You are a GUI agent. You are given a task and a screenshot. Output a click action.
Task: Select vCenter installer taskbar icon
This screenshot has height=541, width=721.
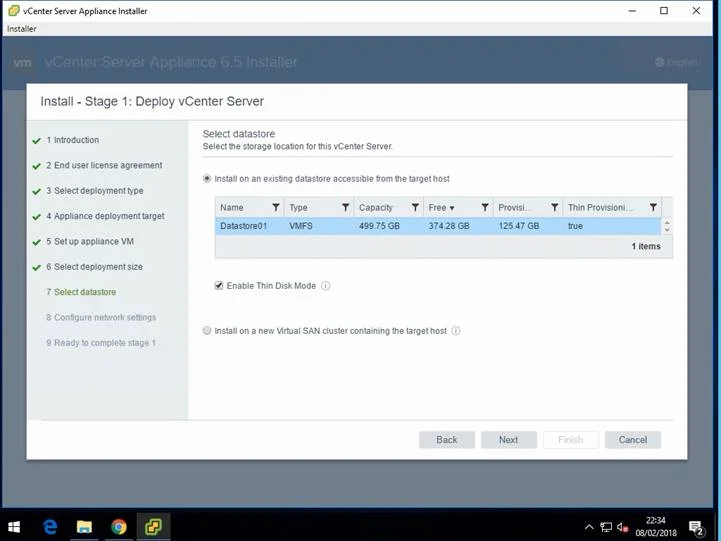pos(153,527)
